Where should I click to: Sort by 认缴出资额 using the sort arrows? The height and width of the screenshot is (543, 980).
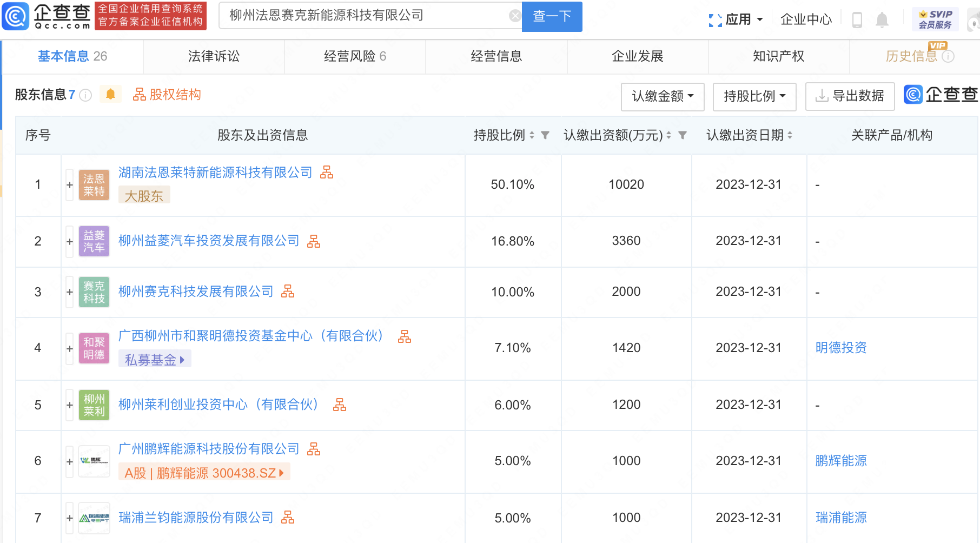tap(669, 135)
